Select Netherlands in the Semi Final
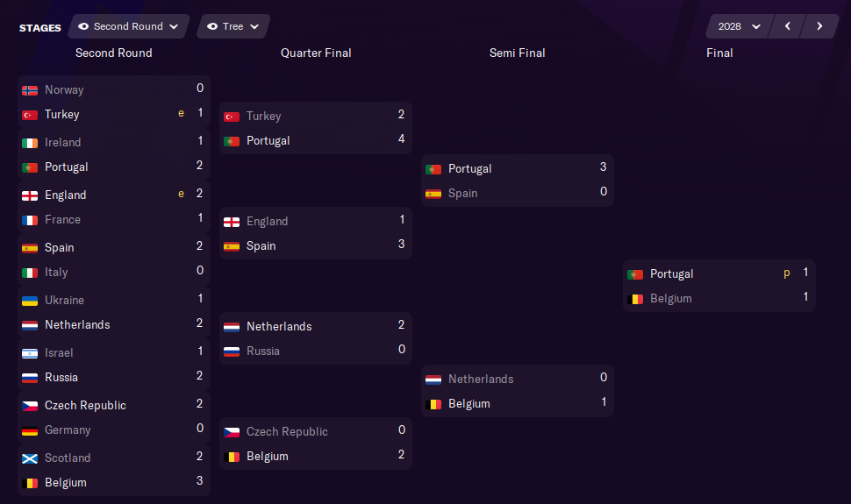Image resolution: width=851 pixels, height=504 pixels. pyautogui.click(x=481, y=380)
